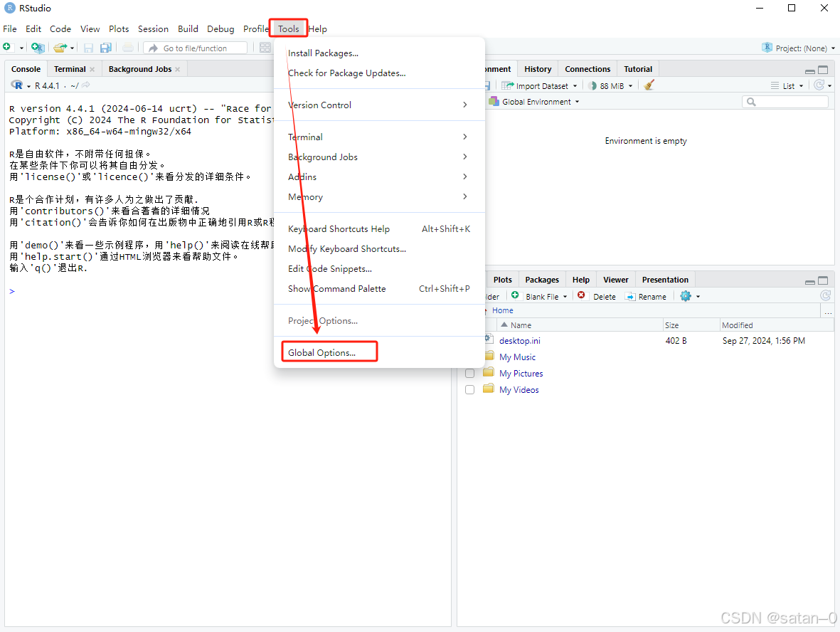
Task: Select Show Command Palette
Action: point(379,288)
